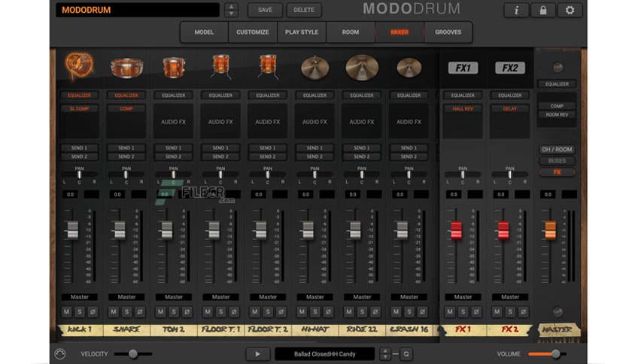Switch to the Room tab
Image resolution: width=629 pixels, height=364 pixels.
pos(351,32)
